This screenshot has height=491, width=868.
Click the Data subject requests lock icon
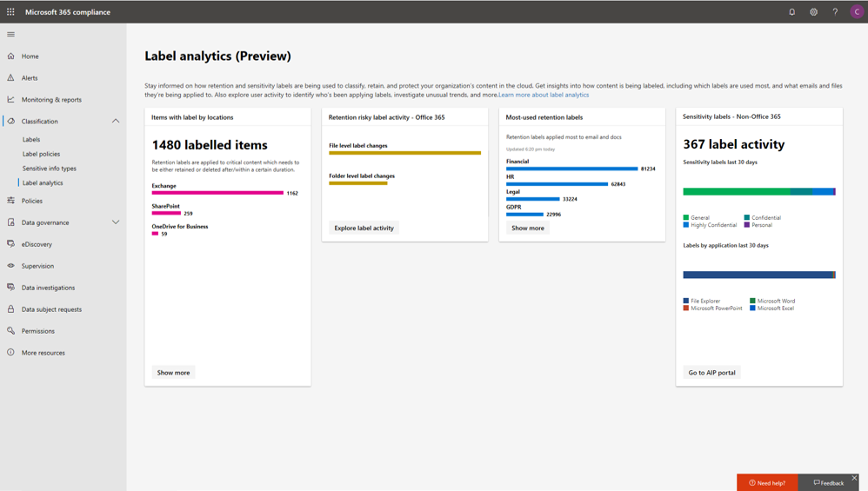click(x=10, y=309)
